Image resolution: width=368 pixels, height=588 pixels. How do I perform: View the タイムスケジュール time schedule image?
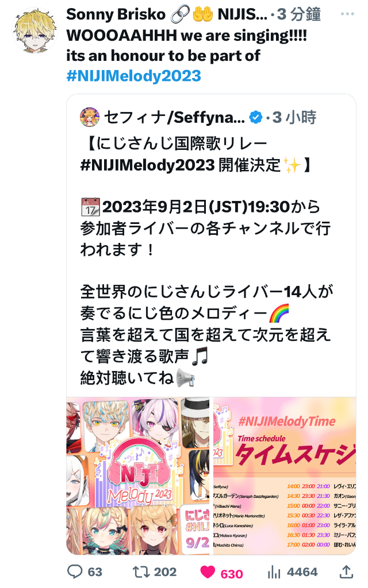(x=285, y=476)
